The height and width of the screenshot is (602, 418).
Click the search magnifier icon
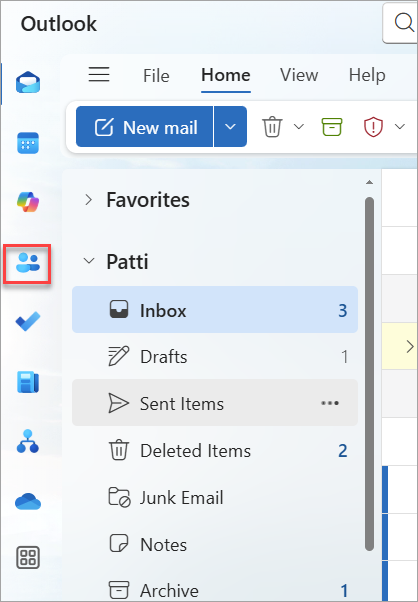point(404,23)
